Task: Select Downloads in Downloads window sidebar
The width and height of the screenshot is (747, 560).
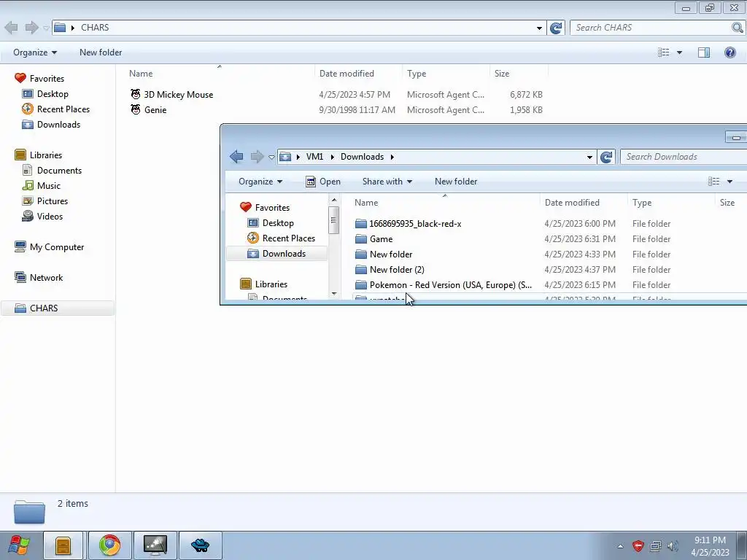Action: coord(276,253)
